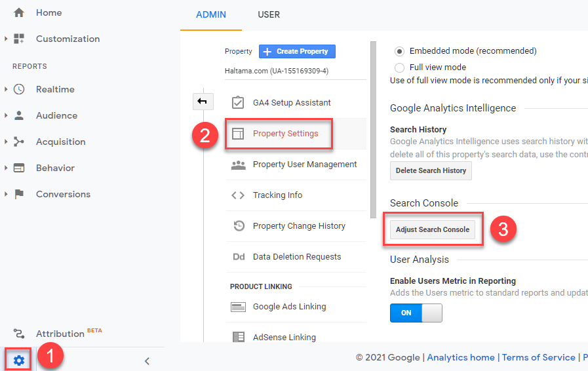The image size is (588, 371).
Task: Click the Delete Search History button
Action: (x=431, y=170)
